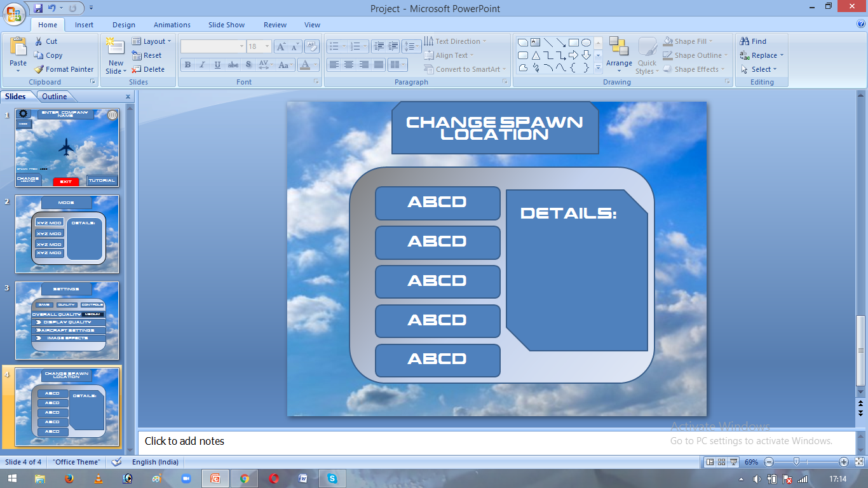This screenshot has height=488, width=868.
Task: Toggle Bold formatting
Action: (x=187, y=65)
